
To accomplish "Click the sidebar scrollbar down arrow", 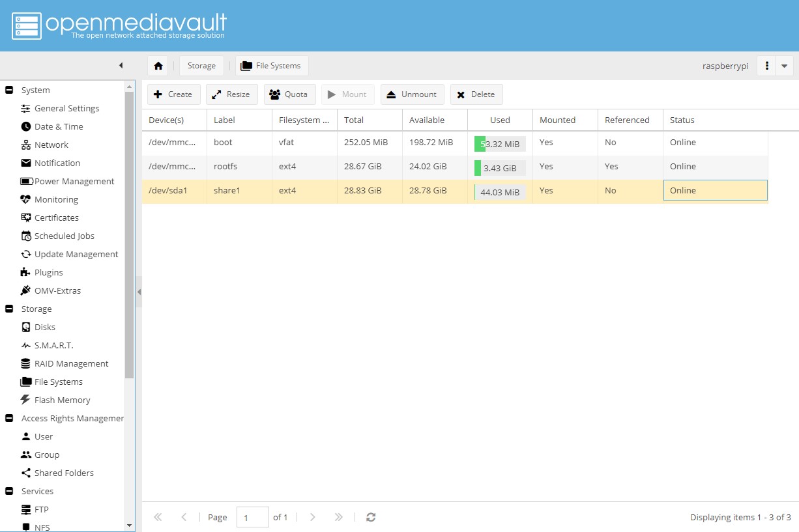I will (x=129, y=525).
